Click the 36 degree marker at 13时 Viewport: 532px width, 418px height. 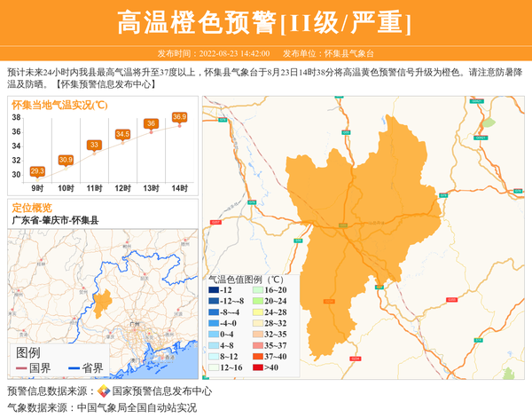pyautogui.click(x=152, y=123)
